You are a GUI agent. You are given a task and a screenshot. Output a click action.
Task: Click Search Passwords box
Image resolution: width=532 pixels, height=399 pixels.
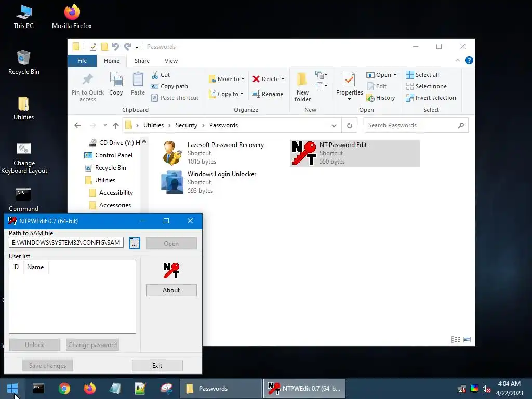point(416,125)
